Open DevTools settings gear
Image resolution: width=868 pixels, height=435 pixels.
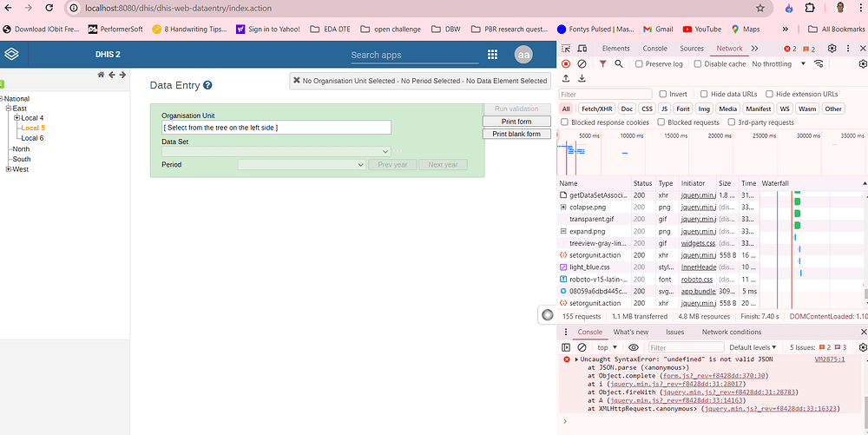pyautogui.click(x=832, y=49)
